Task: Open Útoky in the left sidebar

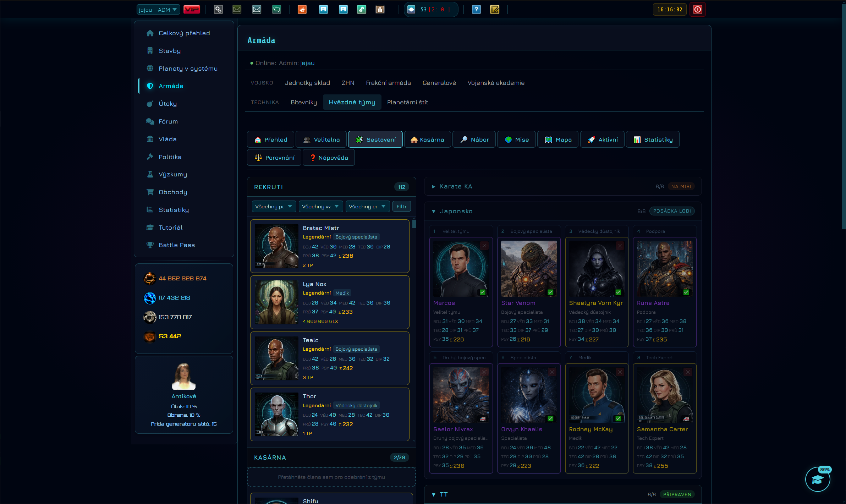Action: click(167, 104)
